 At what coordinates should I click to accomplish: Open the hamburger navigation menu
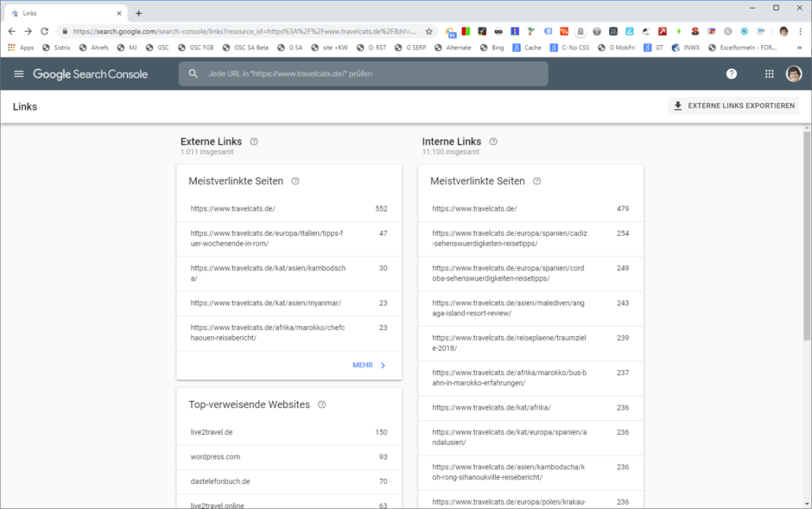[19, 74]
